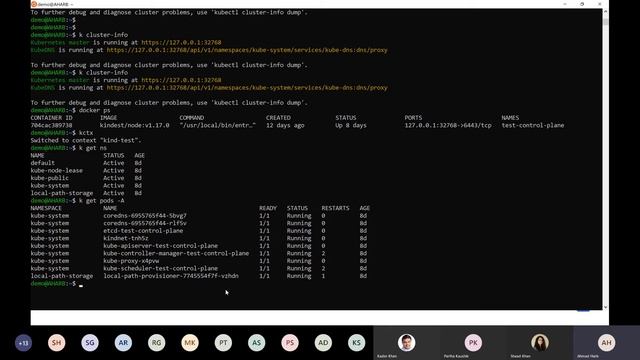640x360 pixels.
Task: Select the AD participant avatar
Action: click(x=323, y=343)
